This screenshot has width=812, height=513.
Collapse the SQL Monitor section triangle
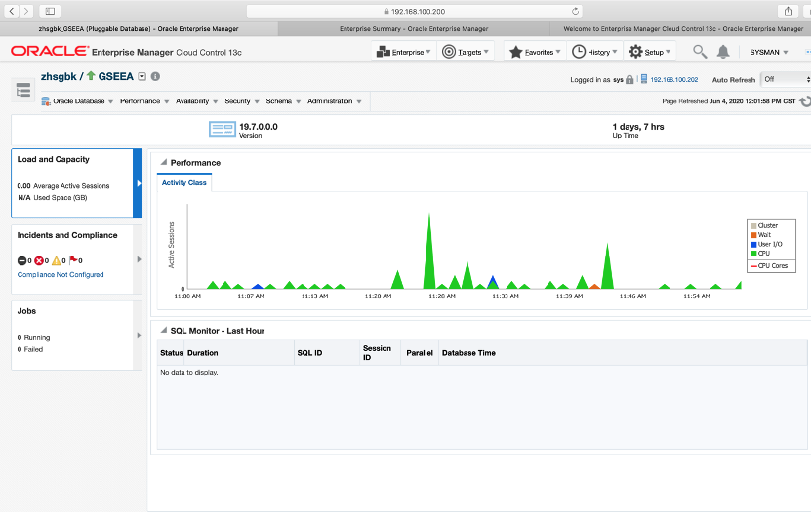pyautogui.click(x=164, y=330)
